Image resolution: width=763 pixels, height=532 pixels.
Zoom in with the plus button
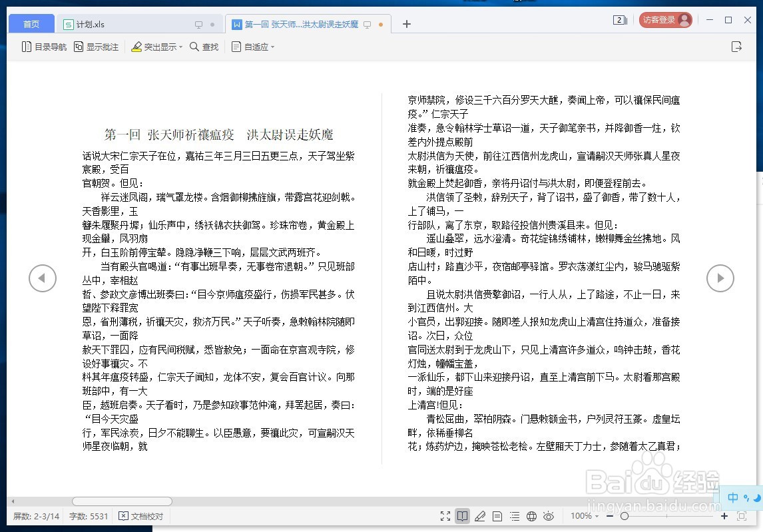point(724,516)
